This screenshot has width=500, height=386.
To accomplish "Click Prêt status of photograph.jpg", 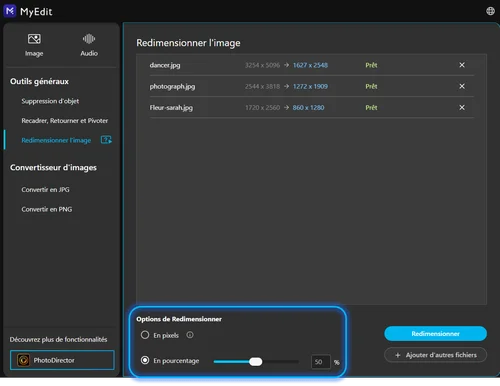I will [x=371, y=87].
